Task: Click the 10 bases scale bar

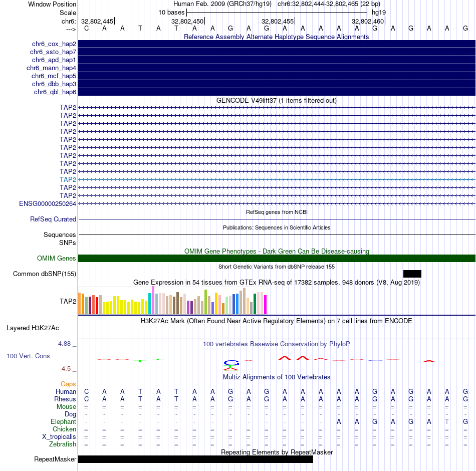Action: pos(277,13)
